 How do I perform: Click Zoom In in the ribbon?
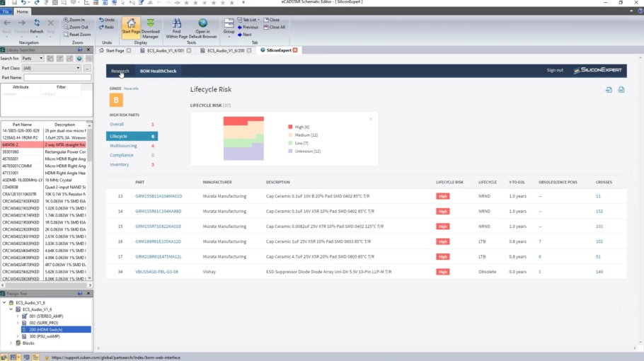click(74, 20)
